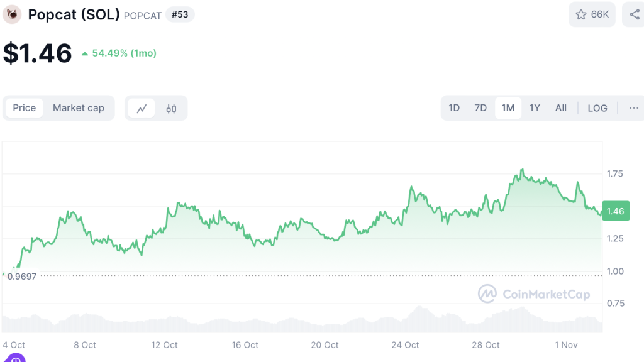Click the Popcat coin logo
Image resolution: width=644 pixels, height=362 pixels.
pos(12,15)
